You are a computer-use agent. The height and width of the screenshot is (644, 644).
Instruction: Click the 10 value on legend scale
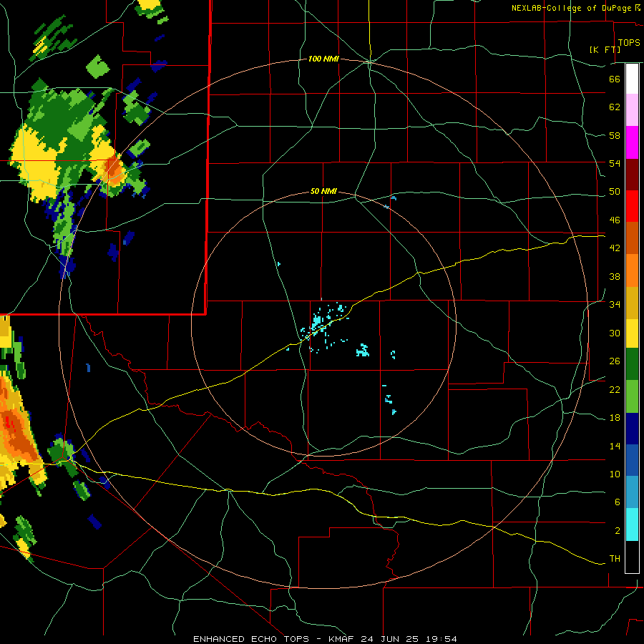click(615, 474)
